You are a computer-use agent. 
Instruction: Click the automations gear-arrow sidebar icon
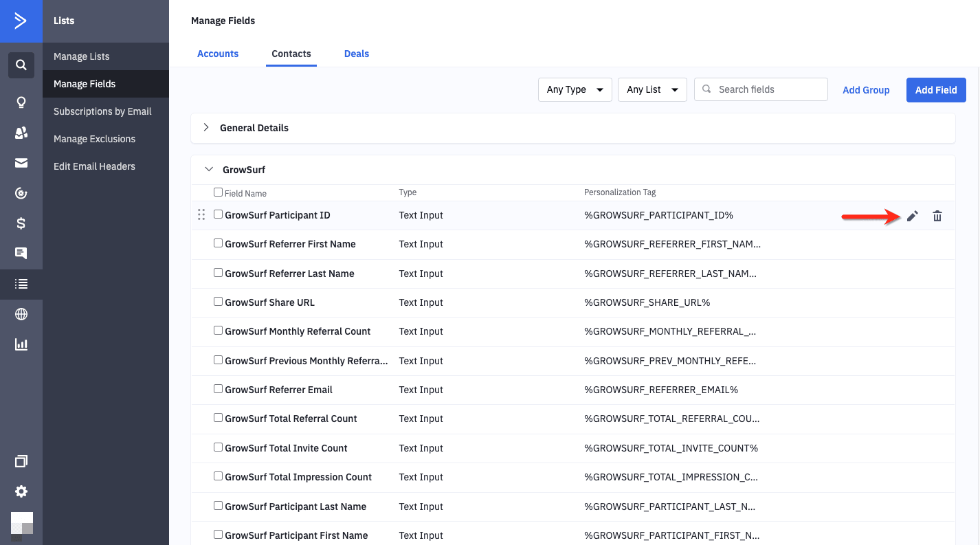pos(21,193)
